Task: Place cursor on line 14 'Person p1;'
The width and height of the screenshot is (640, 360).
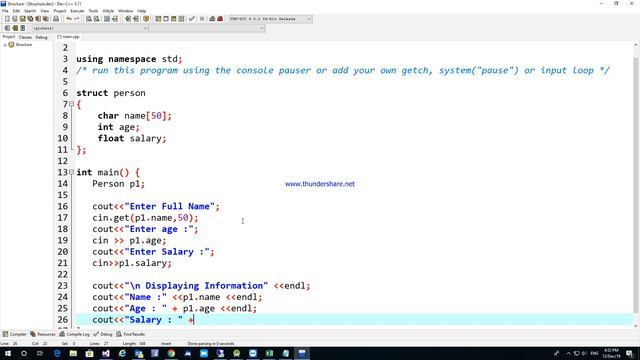Action: point(118,184)
